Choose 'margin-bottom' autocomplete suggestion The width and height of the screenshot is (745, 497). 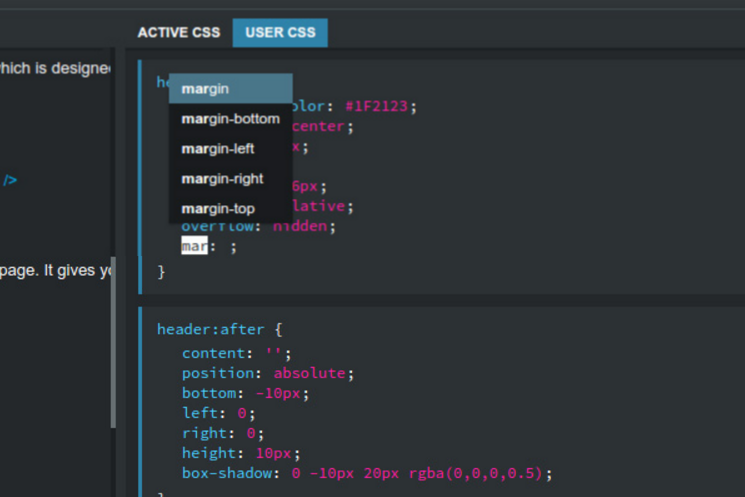click(230, 119)
